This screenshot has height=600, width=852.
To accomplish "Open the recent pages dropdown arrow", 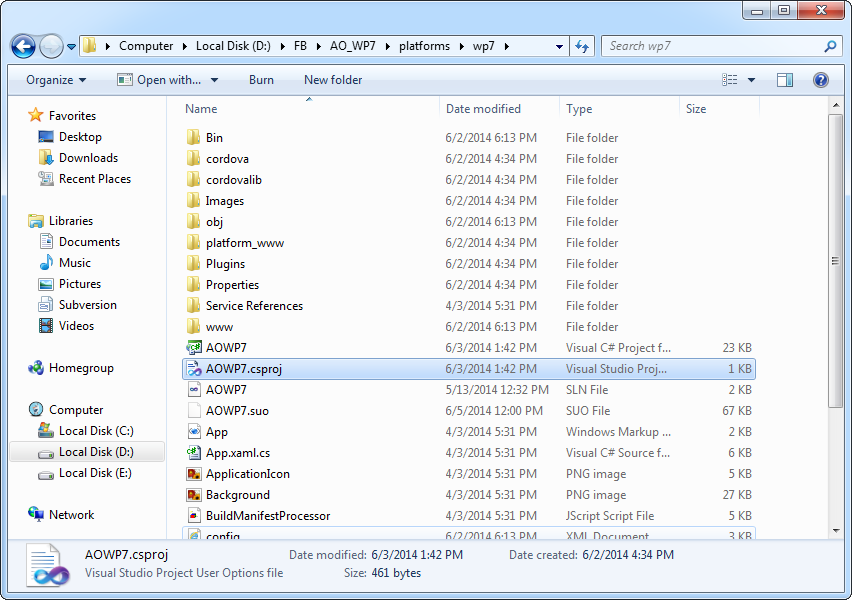I will (71, 47).
